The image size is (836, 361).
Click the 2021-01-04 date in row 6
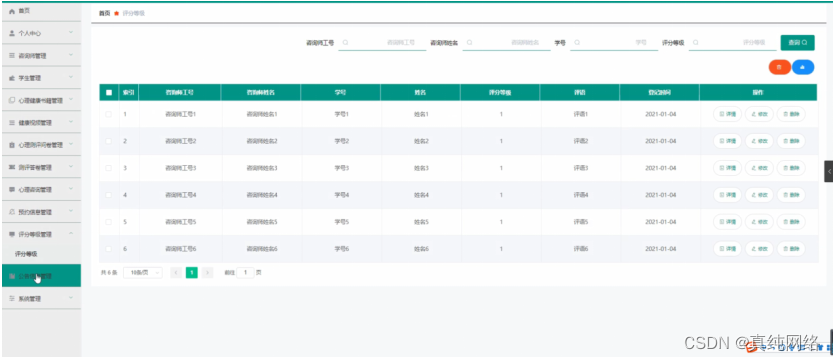pos(661,249)
